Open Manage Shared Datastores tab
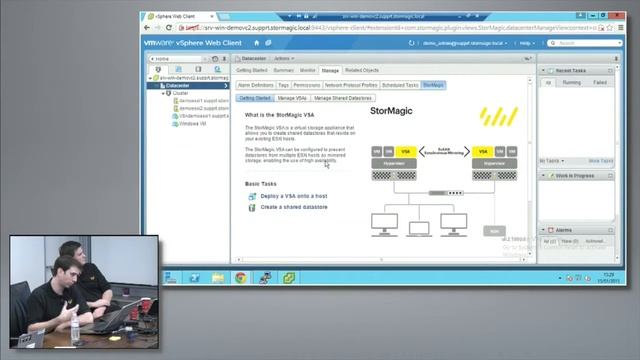 (343, 98)
